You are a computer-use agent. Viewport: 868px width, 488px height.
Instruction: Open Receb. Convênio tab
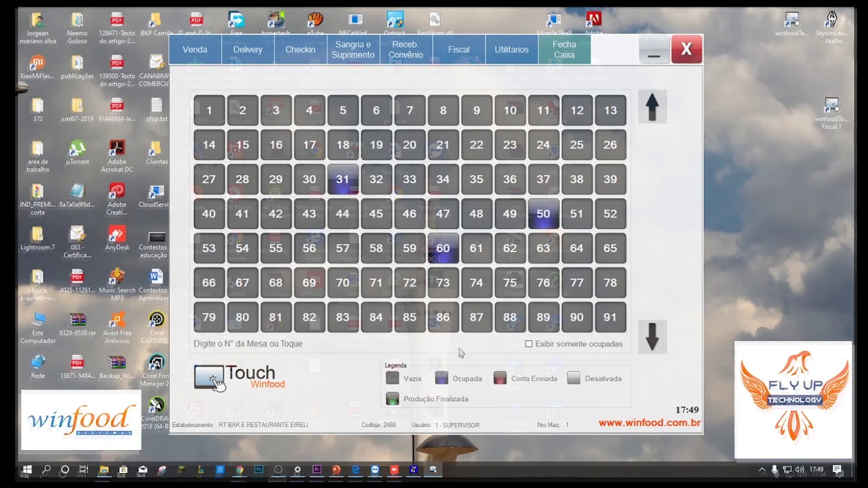[406, 49]
